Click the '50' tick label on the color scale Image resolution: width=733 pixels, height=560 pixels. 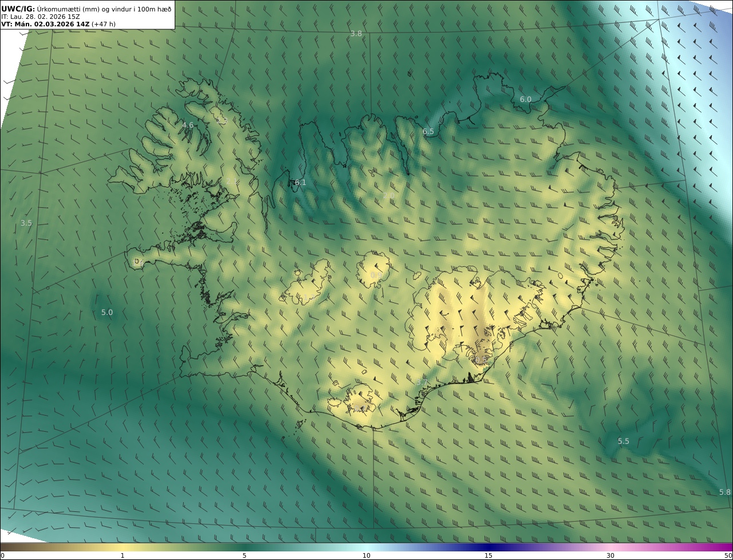(728, 555)
